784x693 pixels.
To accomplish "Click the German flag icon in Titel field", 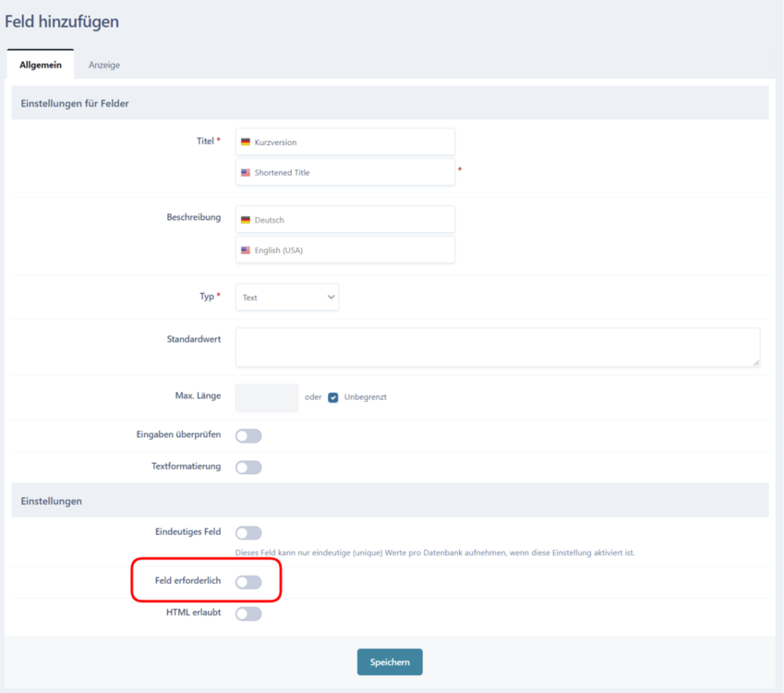I will 246,142.
